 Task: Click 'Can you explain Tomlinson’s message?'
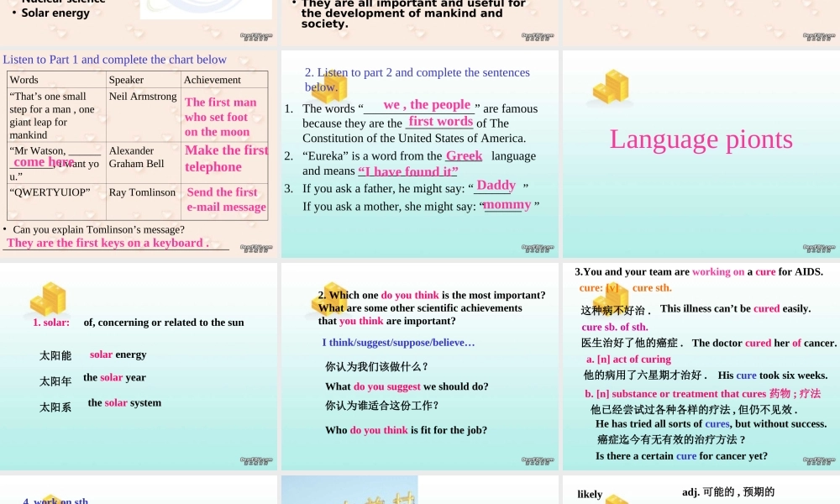point(98,230)
